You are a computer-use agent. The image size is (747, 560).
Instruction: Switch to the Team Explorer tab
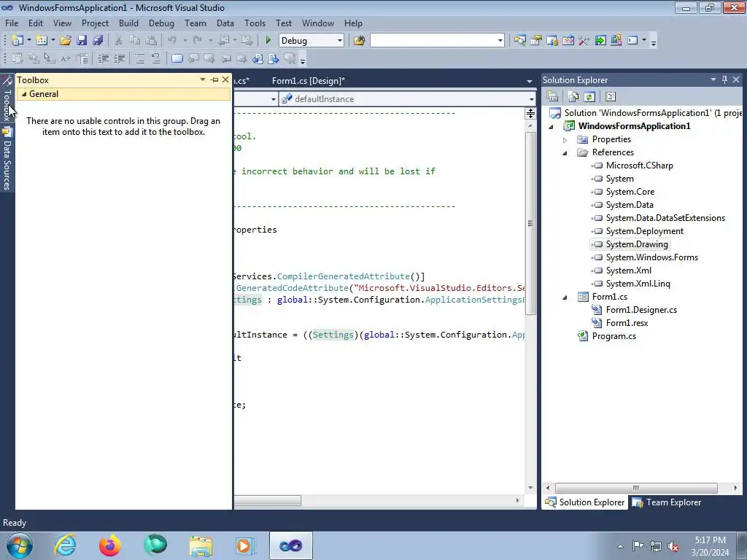[x=667, y=502]
